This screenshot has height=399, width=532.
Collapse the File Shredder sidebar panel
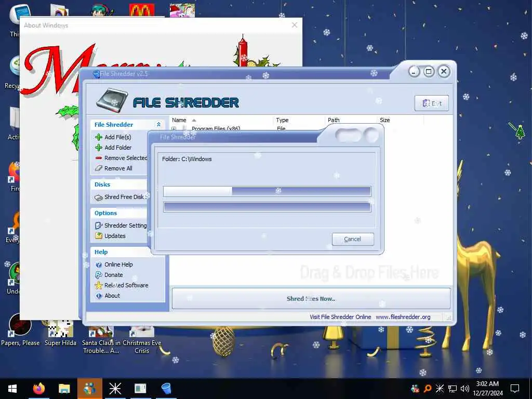158,125
